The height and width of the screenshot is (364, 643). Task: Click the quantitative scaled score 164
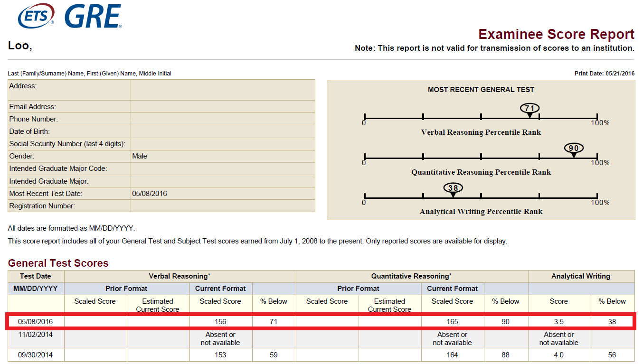[x=453, y=355]
